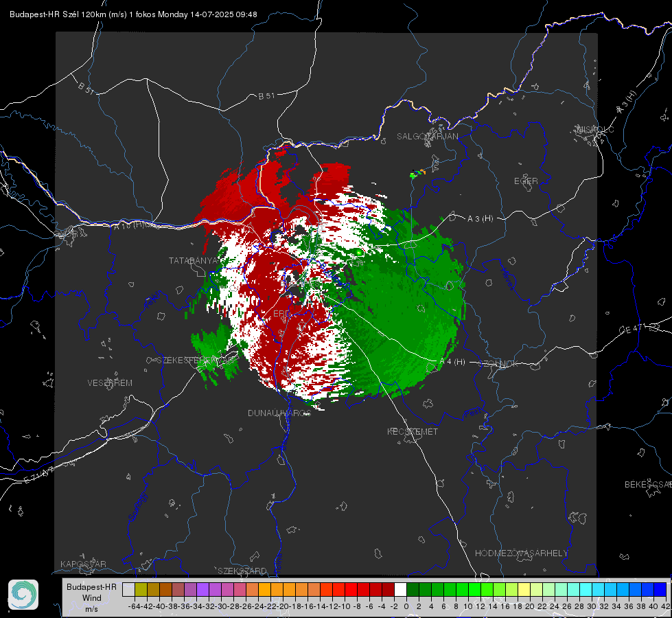Image resolution: width=672 pixels, height=618 pixels.
Task: Pick the bright green swatch between 10 and 12
Action: (474, 589)
